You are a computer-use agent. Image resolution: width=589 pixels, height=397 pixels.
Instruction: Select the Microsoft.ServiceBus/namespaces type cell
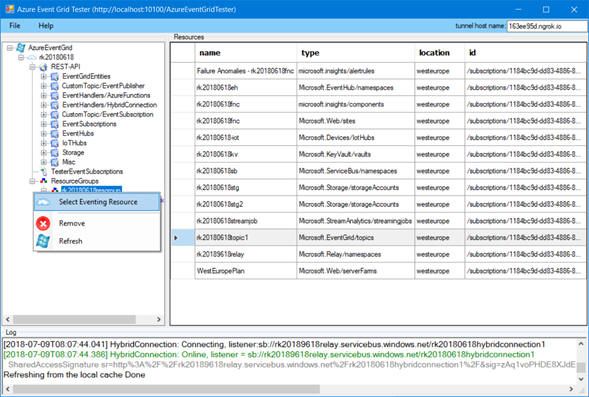coord(355,171)
